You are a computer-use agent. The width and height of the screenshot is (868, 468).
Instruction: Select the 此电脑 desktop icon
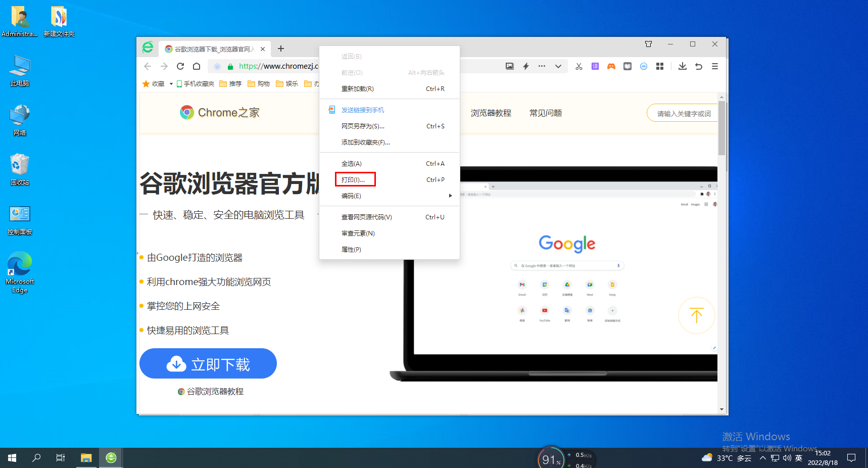coord(20,71)
